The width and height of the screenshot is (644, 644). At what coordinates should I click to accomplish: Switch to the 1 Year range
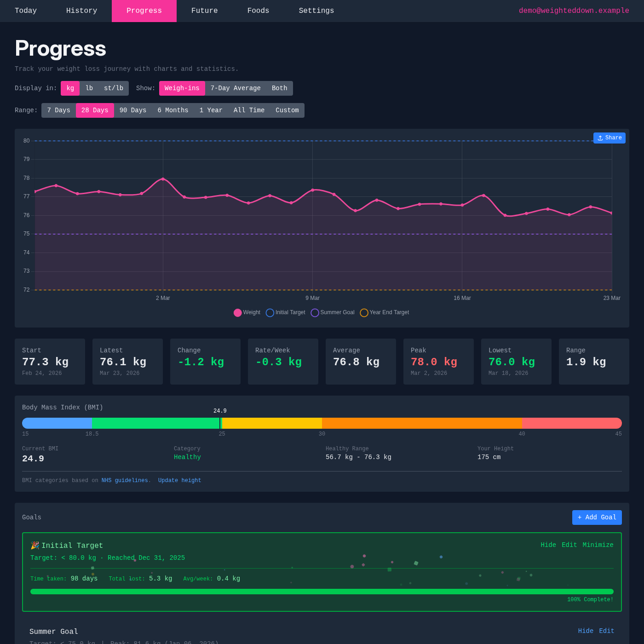[211, 110]
